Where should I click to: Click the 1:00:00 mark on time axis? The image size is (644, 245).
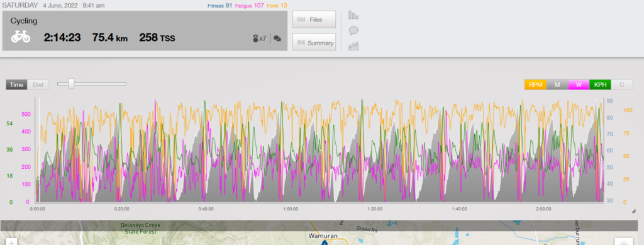291,209
